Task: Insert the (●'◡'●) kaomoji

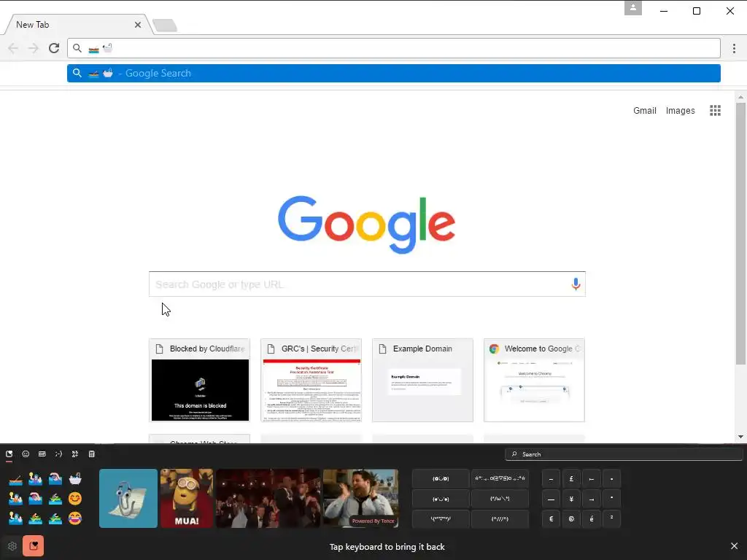Action: pyautogui.click(x=441, y=499)
